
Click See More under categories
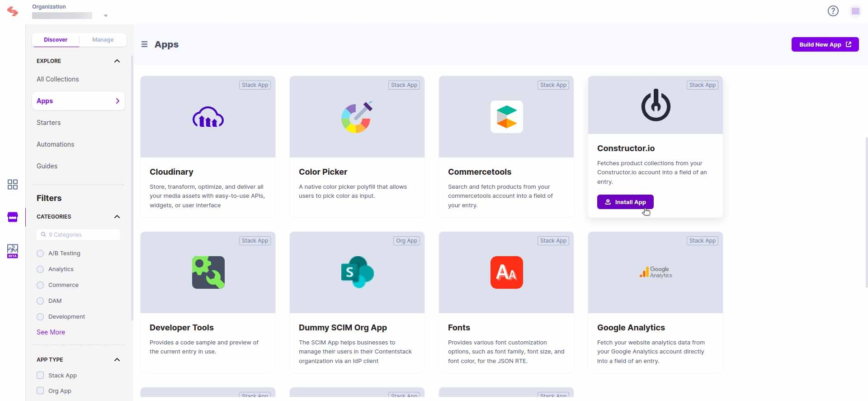51,332
